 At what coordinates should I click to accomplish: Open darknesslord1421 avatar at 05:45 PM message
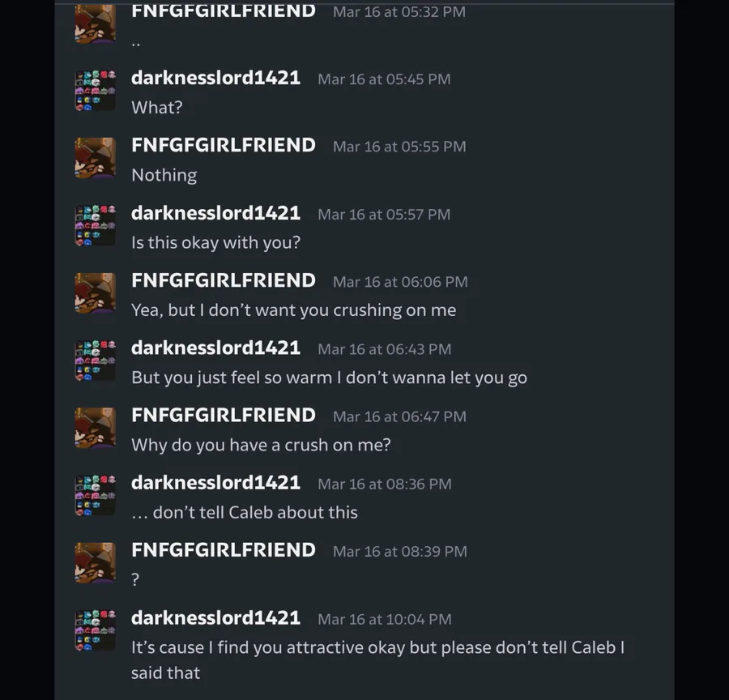[x=96, y=91]
